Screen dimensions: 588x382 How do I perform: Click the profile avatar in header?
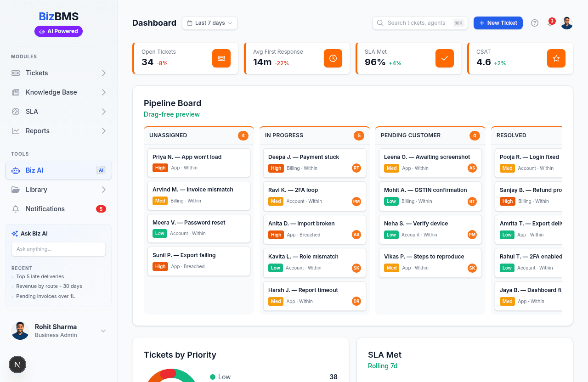click(x=566, y=23)
